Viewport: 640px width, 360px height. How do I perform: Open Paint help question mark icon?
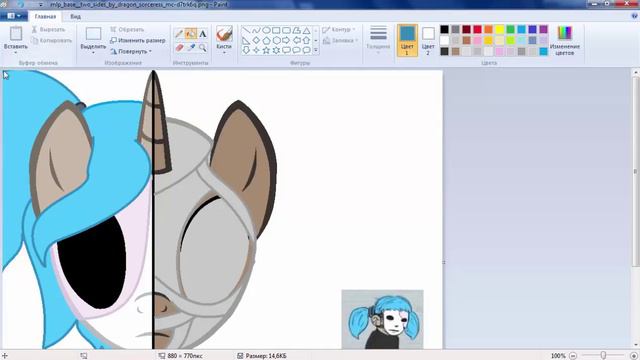tap(635, 16)
